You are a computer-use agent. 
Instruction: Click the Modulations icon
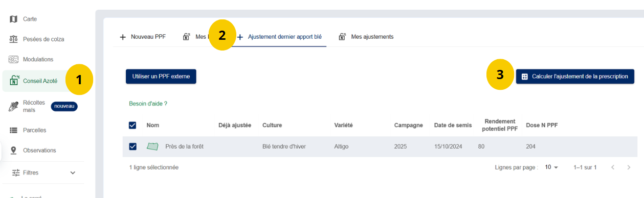point(14,59)
